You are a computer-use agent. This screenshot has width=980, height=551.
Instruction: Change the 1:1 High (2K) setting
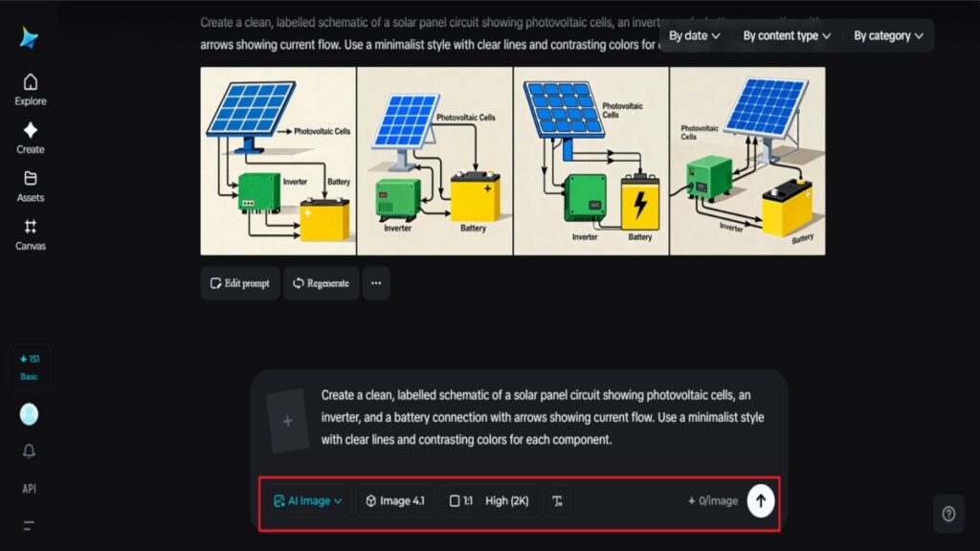pos(489,501)
